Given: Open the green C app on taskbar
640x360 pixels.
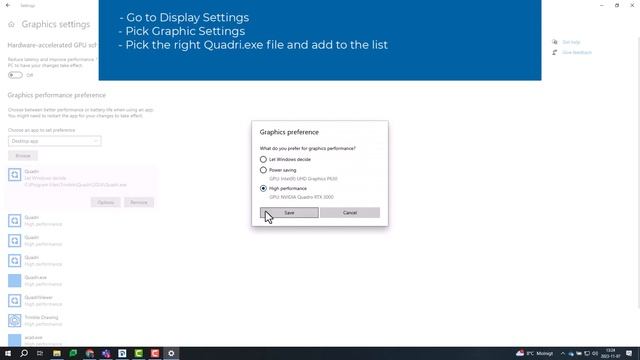Looking at the screenshot, I should click(139, 353).
